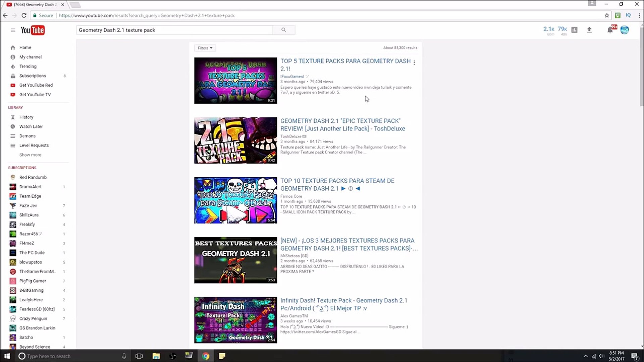The height and width of the screenshot is (362, 644).
Task: Open File Explorer from the taskbar
Action: coord(156,356)
